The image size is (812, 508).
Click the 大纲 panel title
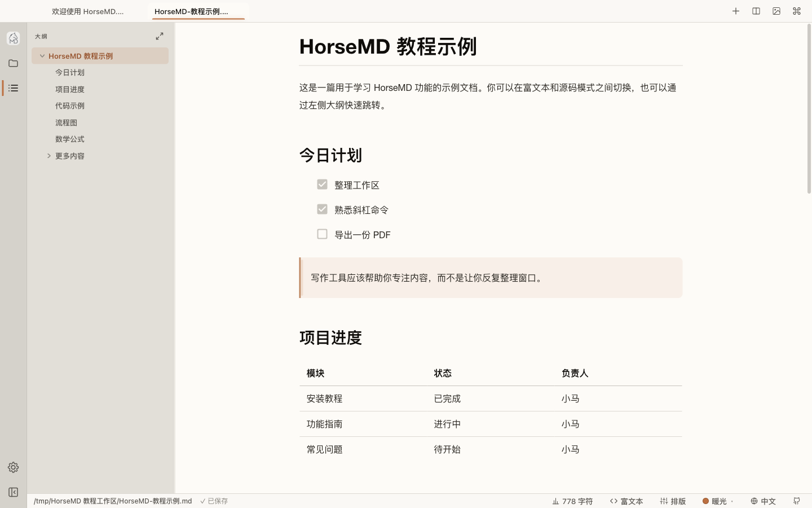coord(41,36)
